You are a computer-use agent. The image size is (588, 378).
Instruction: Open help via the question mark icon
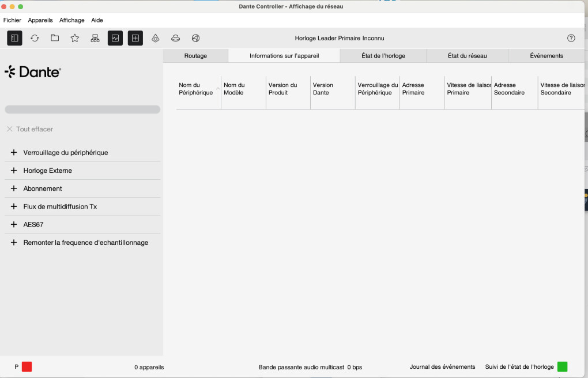click(x=571, y=38)
